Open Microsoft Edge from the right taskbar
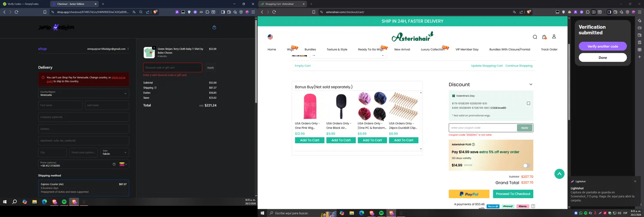This screenshot has width=644, height=217. [361, 213]
